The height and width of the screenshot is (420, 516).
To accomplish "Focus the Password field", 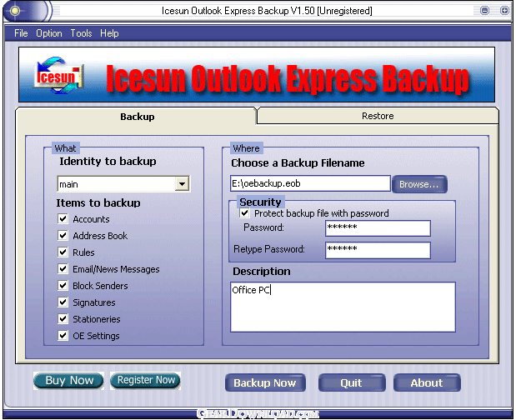I will 378,228.
